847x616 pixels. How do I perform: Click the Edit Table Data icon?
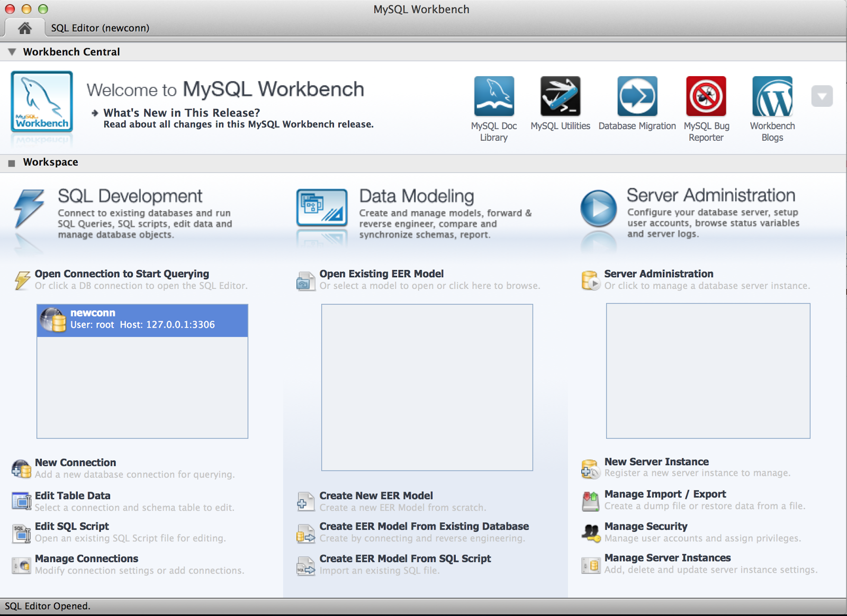[22, 501]
